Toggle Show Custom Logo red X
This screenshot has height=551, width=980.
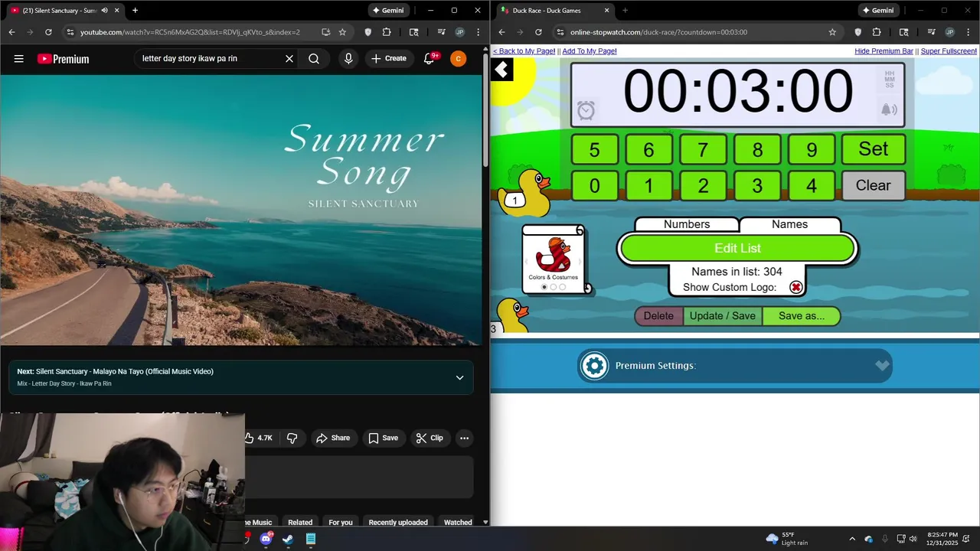coord(796,287)
